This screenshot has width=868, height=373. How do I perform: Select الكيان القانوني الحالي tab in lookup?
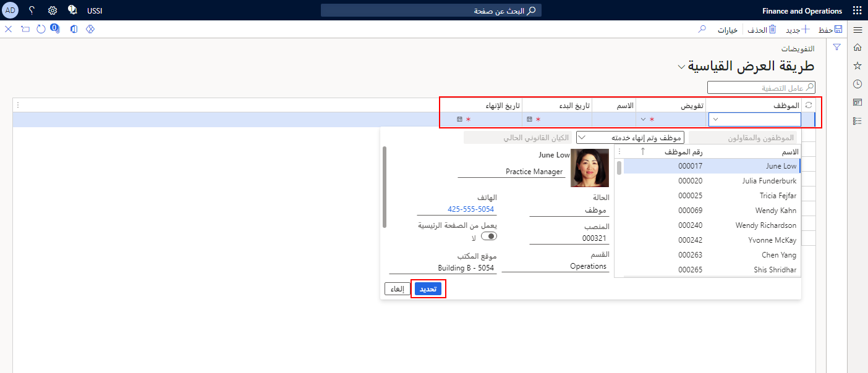coord(517,137)
